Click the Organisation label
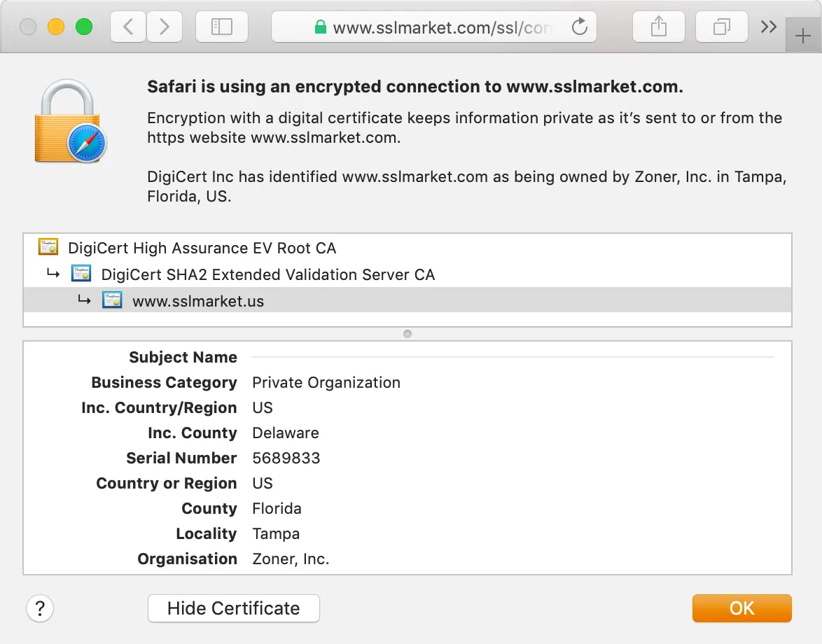The image size is (822, 644). pyautogui.click(x=187, y=559)
